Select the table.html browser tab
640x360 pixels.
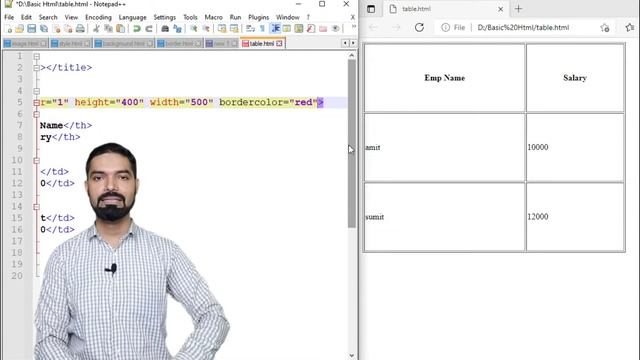445,9
